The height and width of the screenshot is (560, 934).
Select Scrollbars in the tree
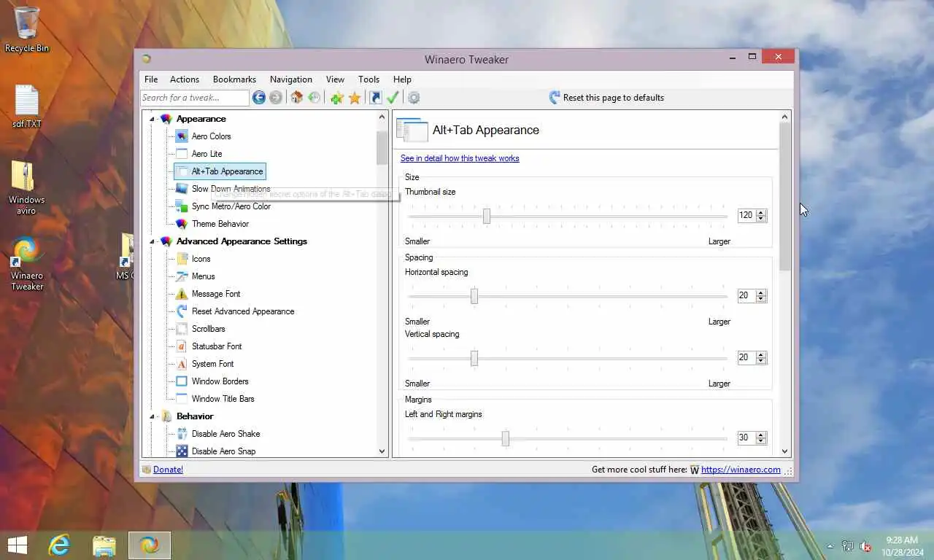click(208, 329)
